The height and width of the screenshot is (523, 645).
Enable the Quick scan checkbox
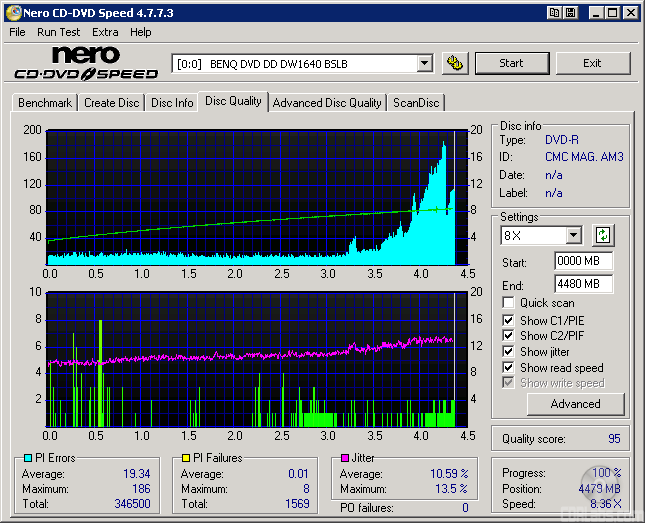509,303
